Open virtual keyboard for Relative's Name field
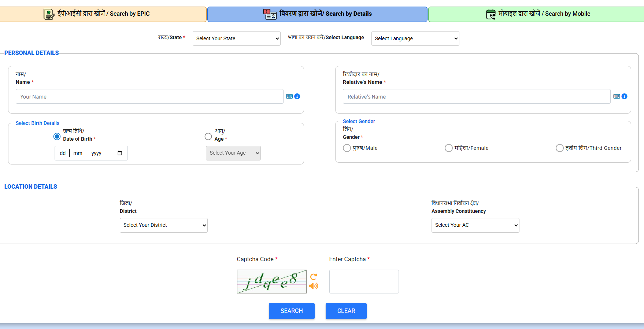 point(617,96)
